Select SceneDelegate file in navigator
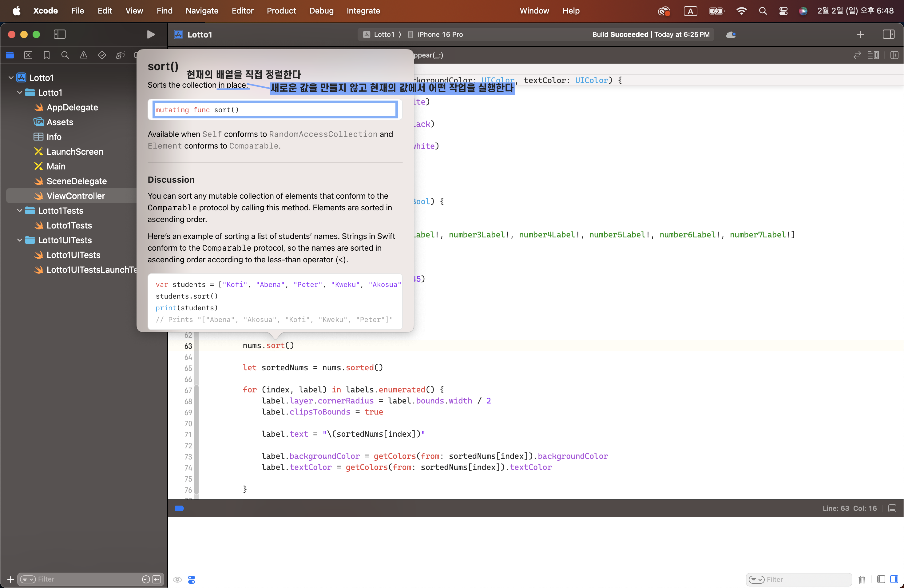904x588 pixels. coord(76,181)
